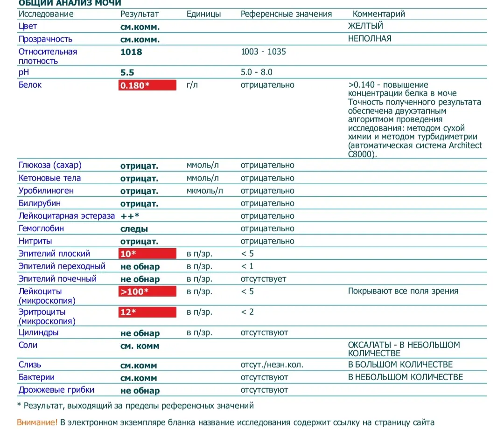Click the 'не обнар' result for Цилиндры
This screenshot has width=504, height=430.
[140, 333]
